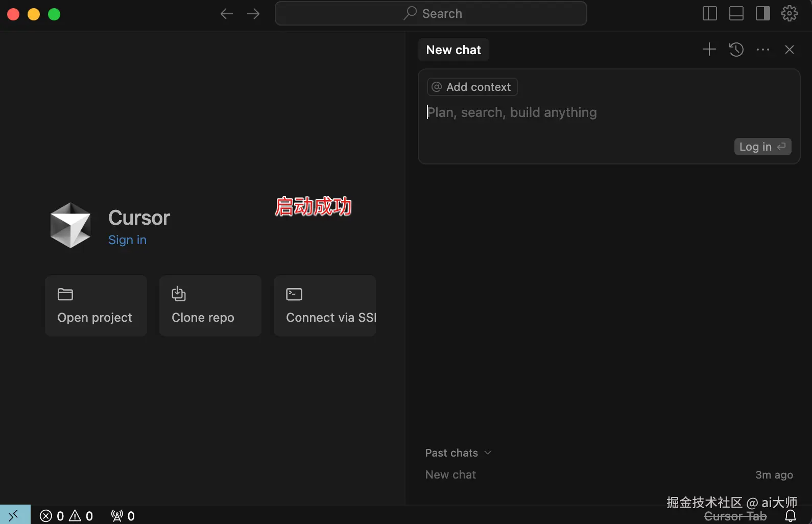
Task: Click the Sign in link
Action: point(127,240)
